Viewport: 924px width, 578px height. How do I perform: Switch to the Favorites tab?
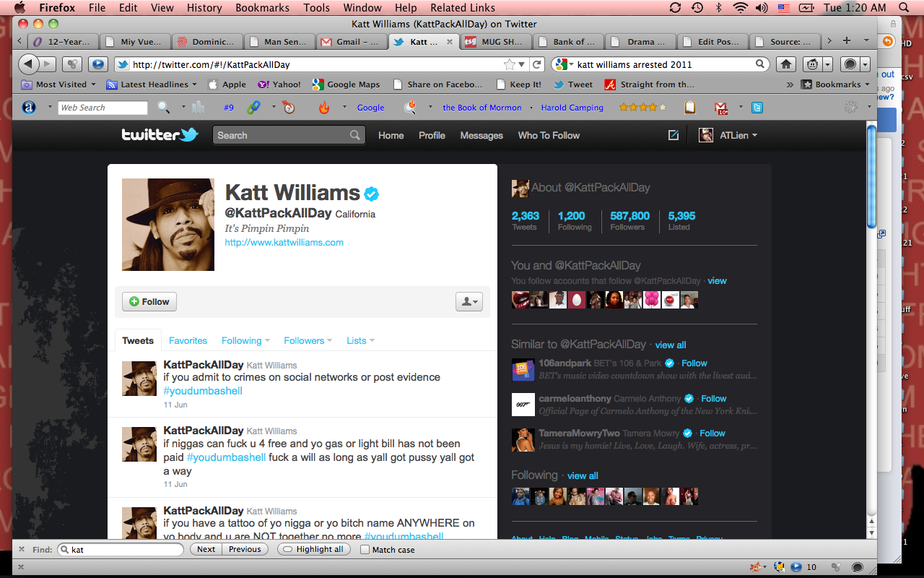(188, 341)
